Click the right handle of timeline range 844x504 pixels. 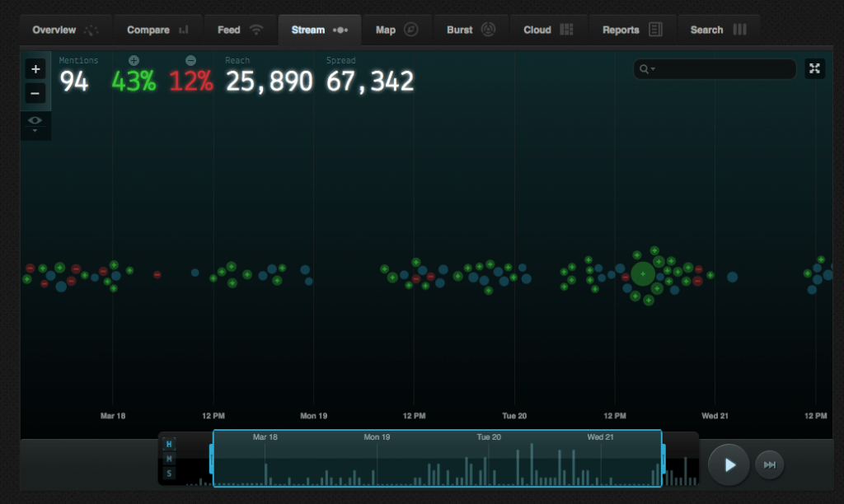click(x=663, y=458)
